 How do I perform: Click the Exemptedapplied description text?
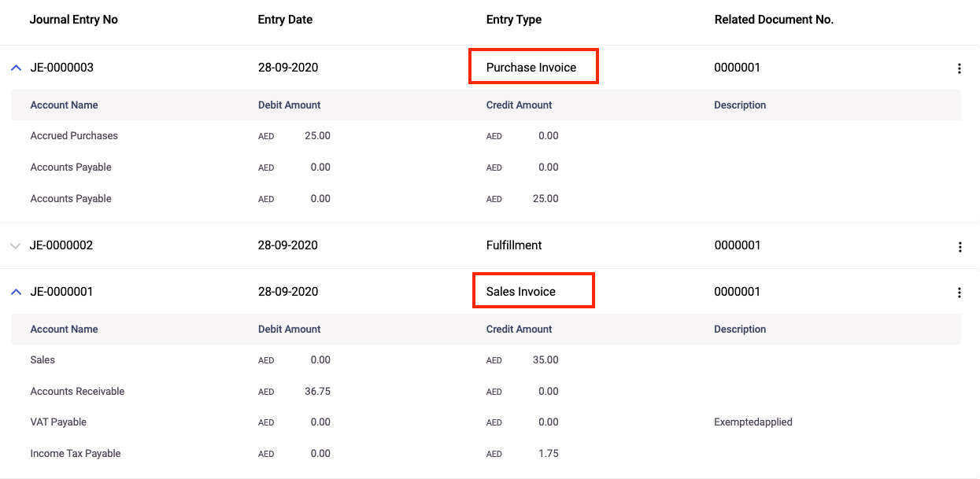[753, 422]
